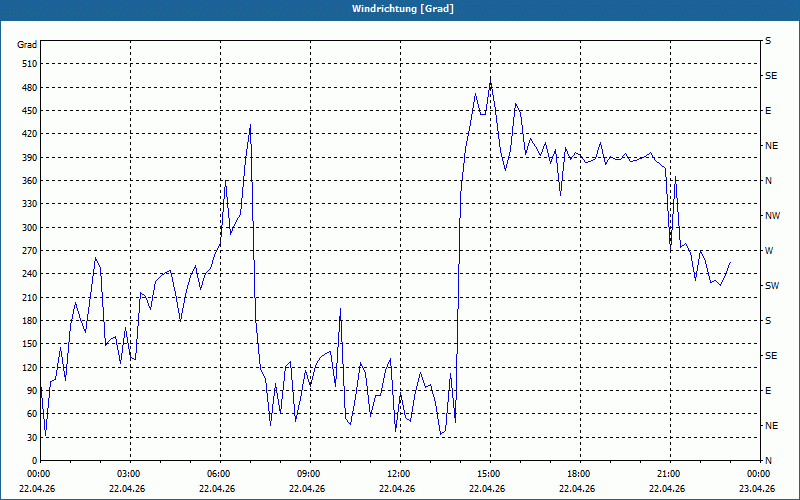Click the 09:00 time label
The image size is (800, 500).
tap(307, 474)
